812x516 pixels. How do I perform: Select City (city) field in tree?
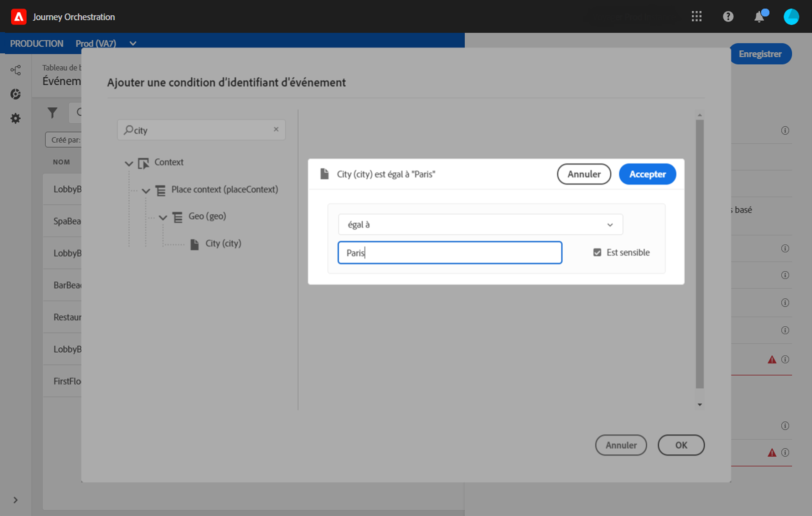coord(223,244)
